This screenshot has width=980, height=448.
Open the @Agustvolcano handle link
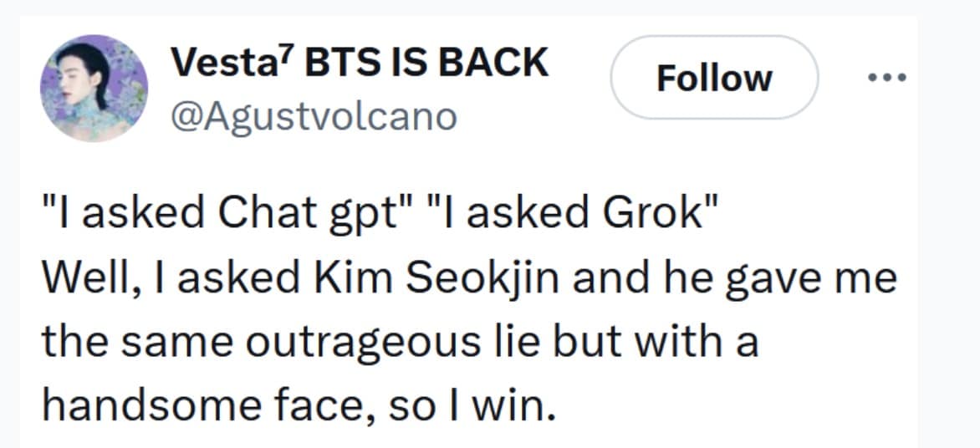pyautogui.click(x=314, y=117)
